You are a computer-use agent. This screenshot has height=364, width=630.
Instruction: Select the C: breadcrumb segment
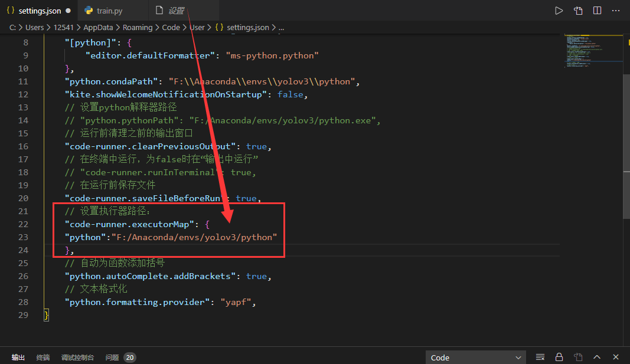(12, 28)
